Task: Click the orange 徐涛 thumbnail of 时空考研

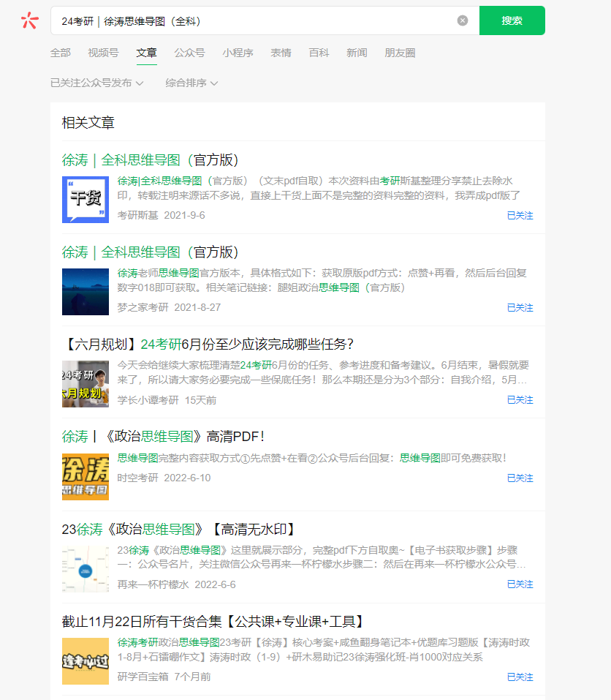Action: (x=86, y=477)
